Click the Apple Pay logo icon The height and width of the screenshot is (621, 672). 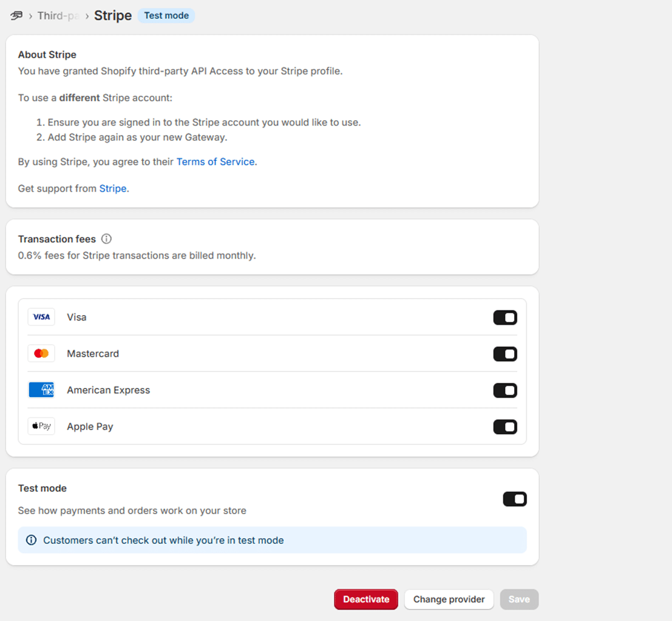tap(41, 426)
